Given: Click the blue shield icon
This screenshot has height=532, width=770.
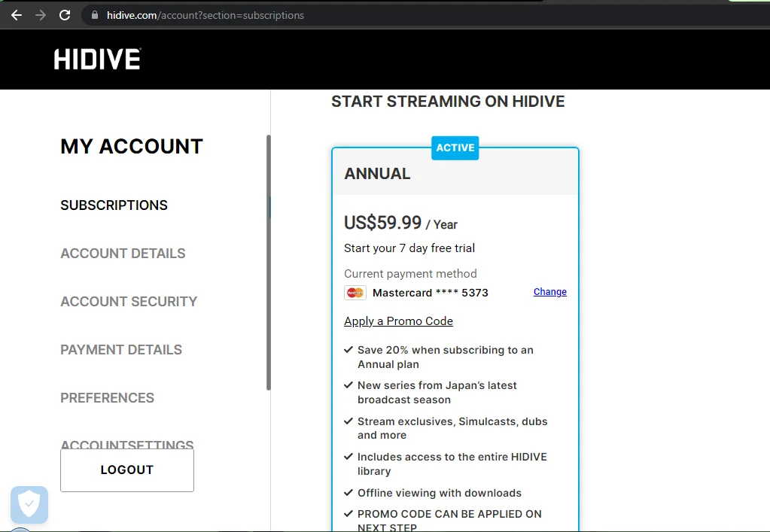Looking at the screenshot, I should [29, 504].
